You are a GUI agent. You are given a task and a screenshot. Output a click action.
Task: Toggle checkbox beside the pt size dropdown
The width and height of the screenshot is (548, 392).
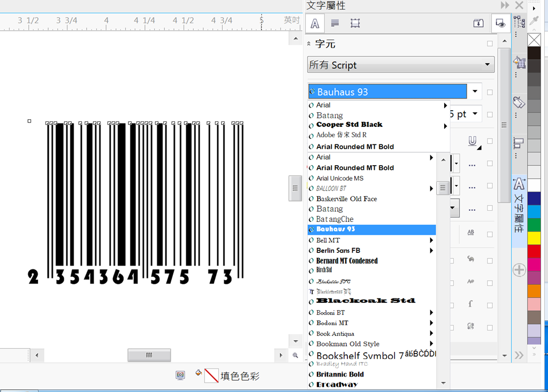[490, 114]
